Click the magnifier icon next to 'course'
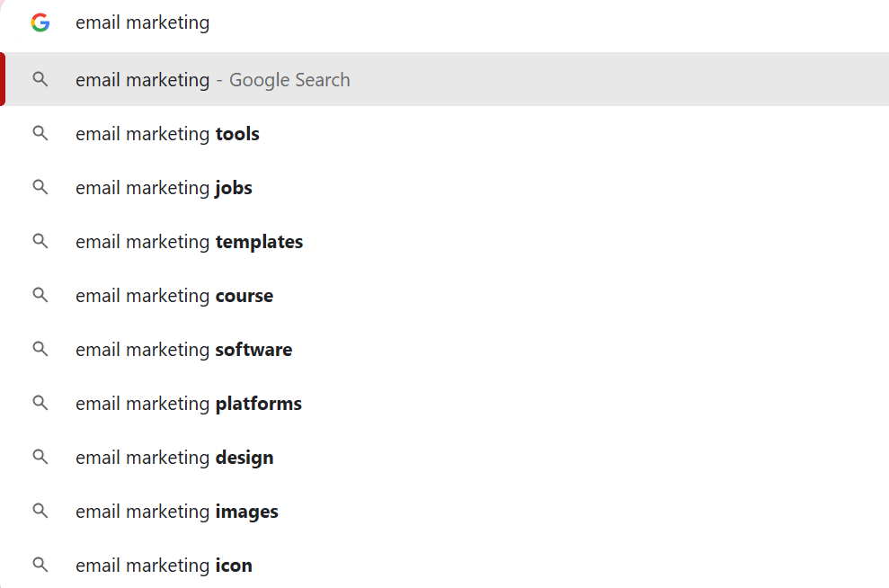889x588 pixels. click(40, 295)
